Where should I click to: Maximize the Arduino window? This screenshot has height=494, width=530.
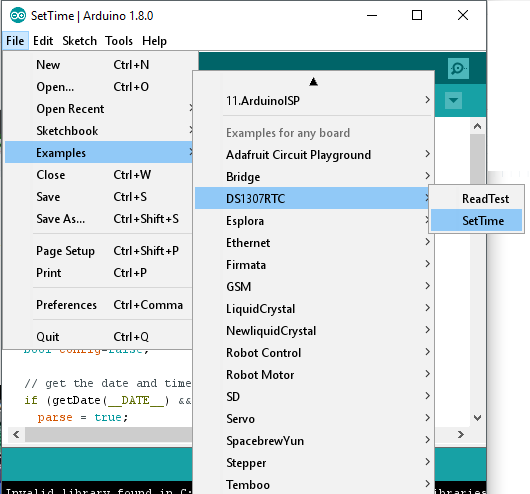click(417, 15)
